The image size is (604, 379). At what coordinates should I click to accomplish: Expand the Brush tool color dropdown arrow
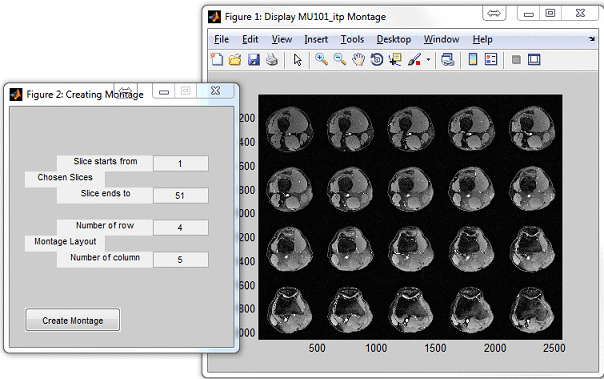[x=428, y=60]
